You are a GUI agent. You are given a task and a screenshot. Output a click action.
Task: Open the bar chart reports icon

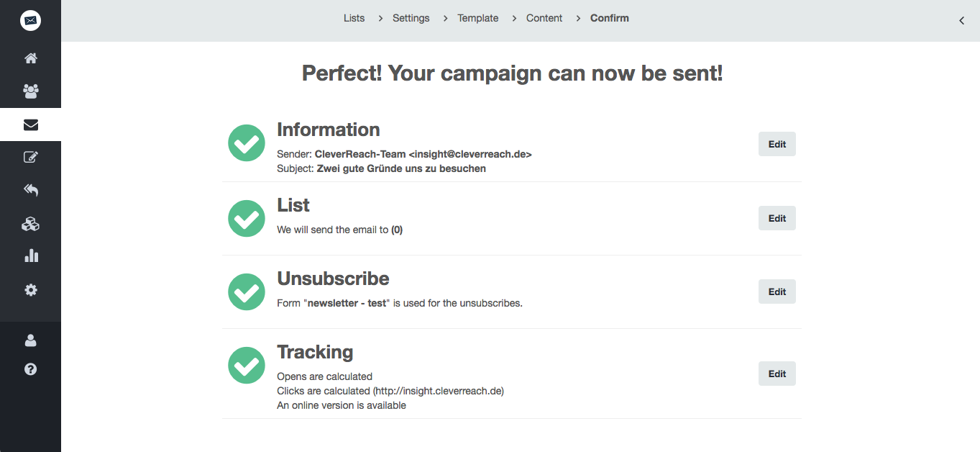30,256
